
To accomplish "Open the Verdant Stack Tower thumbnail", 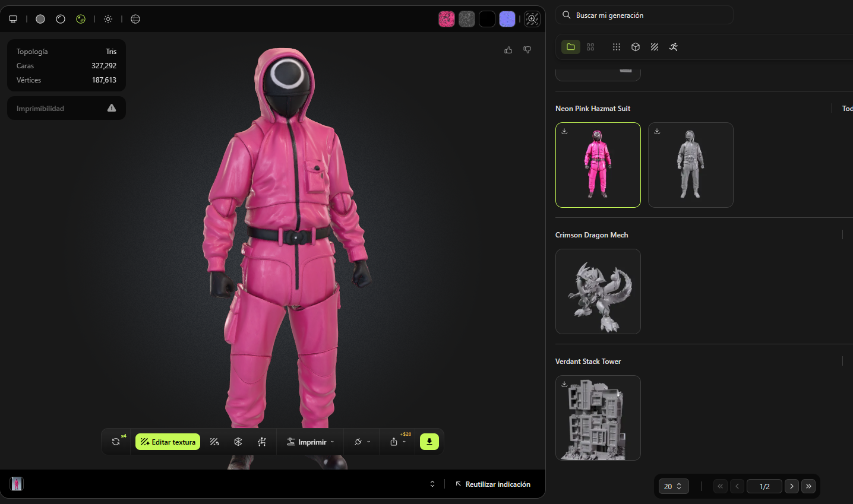I will point(598,418).
